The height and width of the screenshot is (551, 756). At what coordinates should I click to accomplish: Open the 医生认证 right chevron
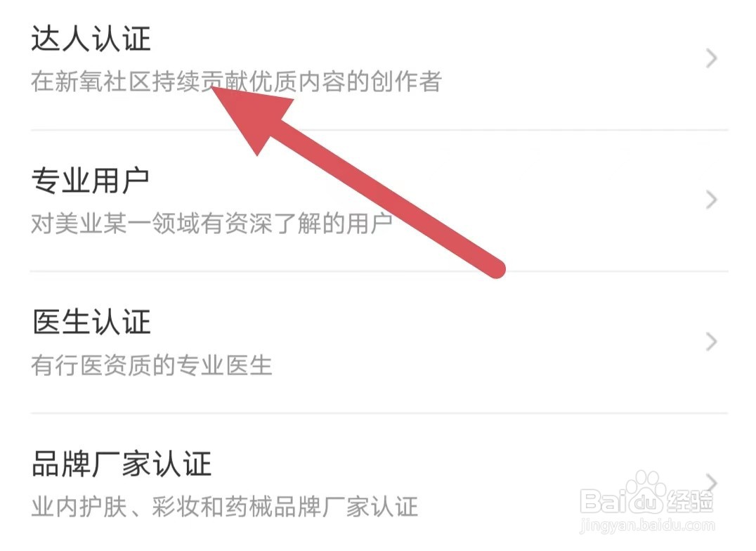tap(711, 341)
